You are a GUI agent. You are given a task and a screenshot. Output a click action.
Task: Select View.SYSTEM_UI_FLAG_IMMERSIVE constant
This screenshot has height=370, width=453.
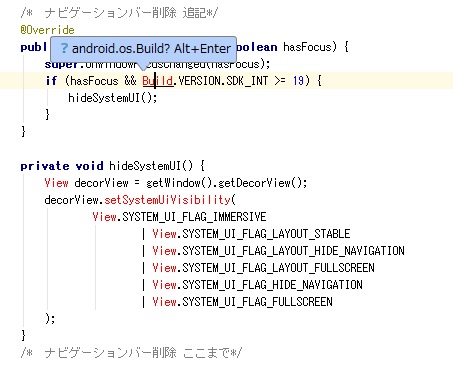coord(179,217)
